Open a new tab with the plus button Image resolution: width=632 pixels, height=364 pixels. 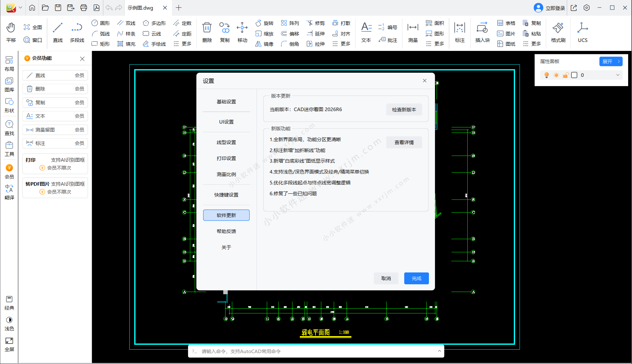coord(179,8)
